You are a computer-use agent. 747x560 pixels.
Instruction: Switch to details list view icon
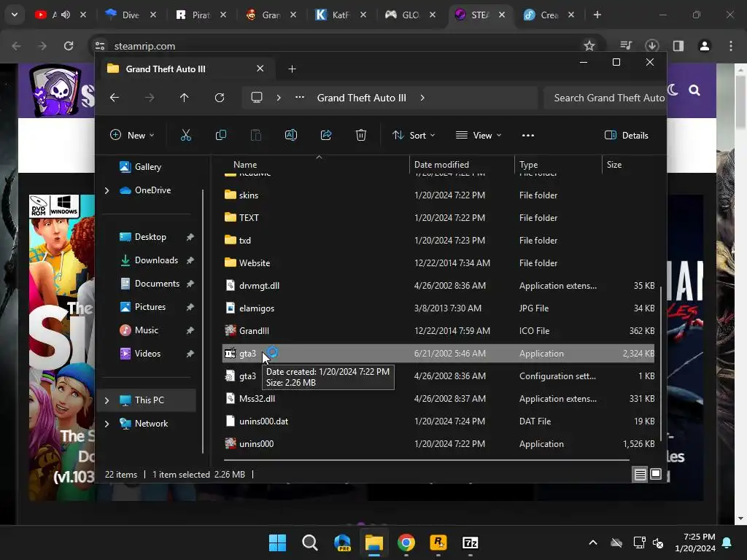[640, 474]
